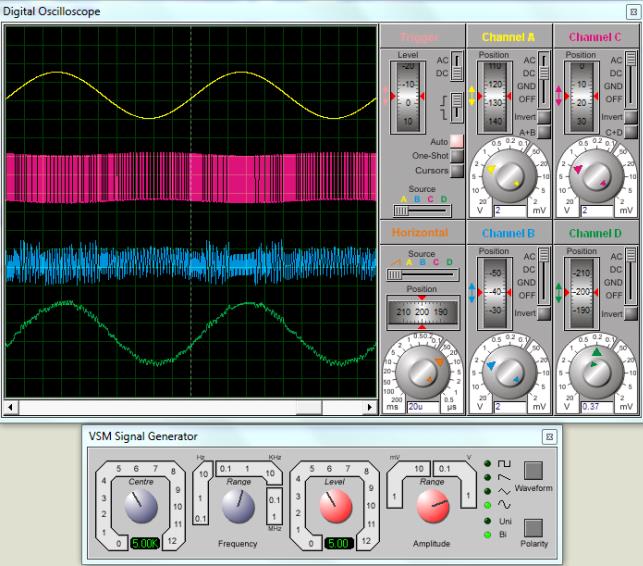Toggle the Auto trigger mode button

click(x=456, y=142)
